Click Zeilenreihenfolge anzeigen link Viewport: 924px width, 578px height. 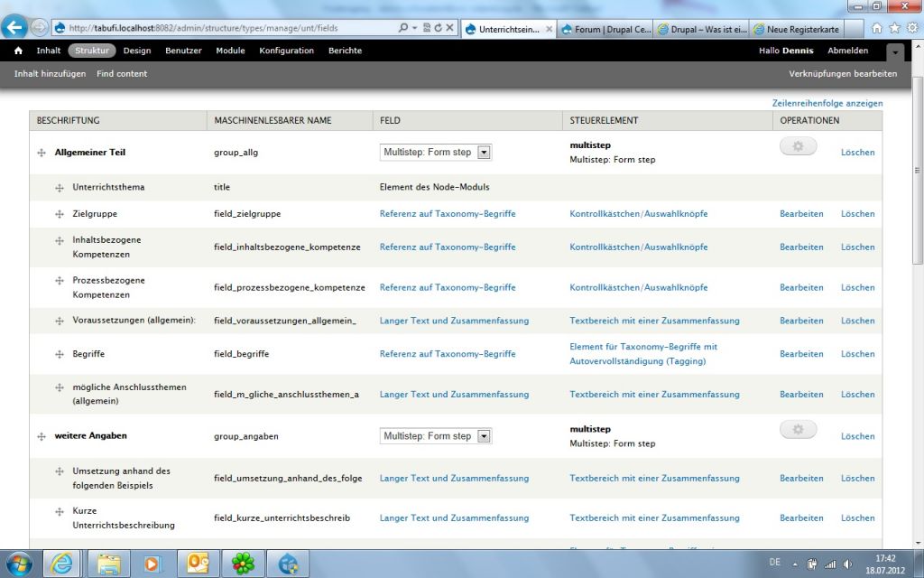(827, 103)
